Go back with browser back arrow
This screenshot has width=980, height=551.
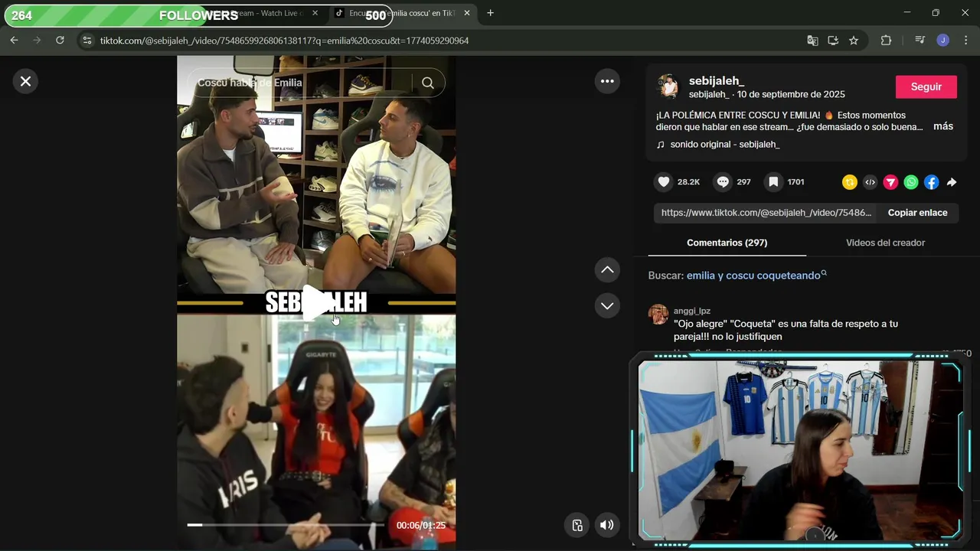14,41
